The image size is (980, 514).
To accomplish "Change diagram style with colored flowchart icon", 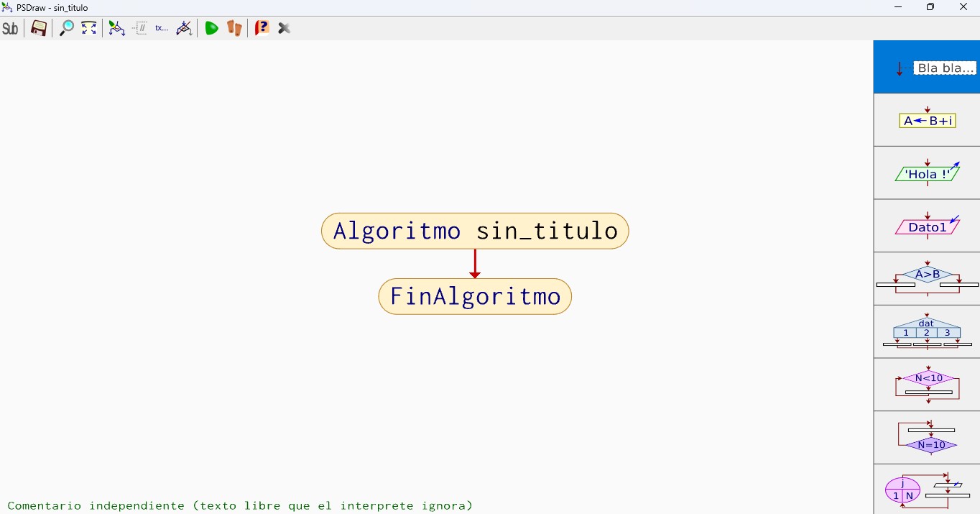I will tap(116, 29).
